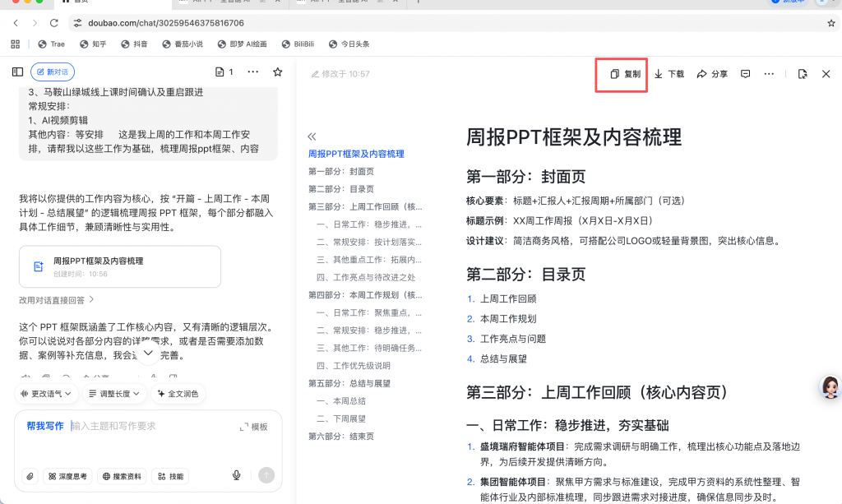Click the 新对话 new chat button

[52, 72]
